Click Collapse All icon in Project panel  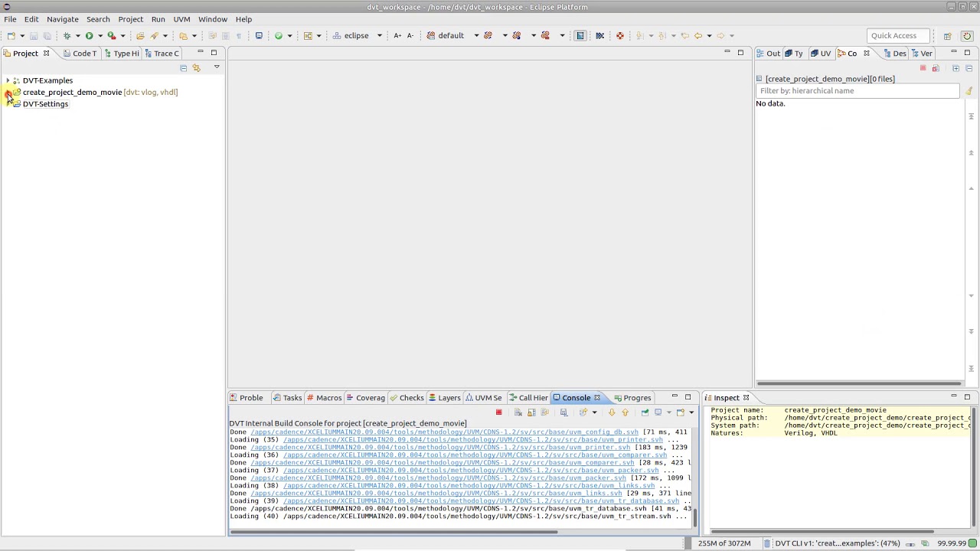pos(183,68)
